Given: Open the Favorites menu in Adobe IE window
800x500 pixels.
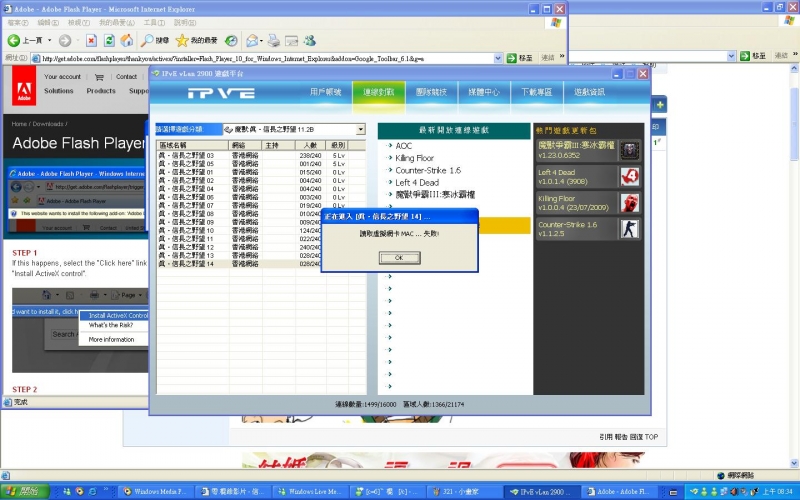Looking at the screenshot, I should click(x=117, y=22).
